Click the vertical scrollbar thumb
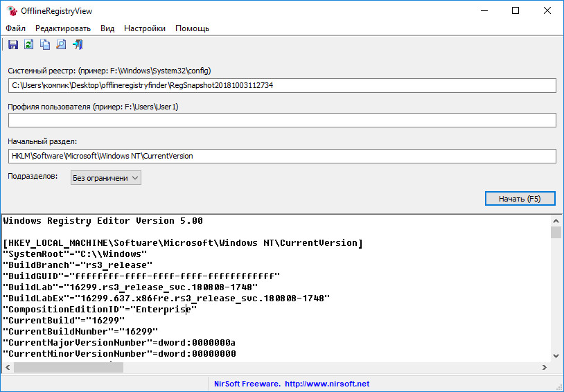 [556, 232]
